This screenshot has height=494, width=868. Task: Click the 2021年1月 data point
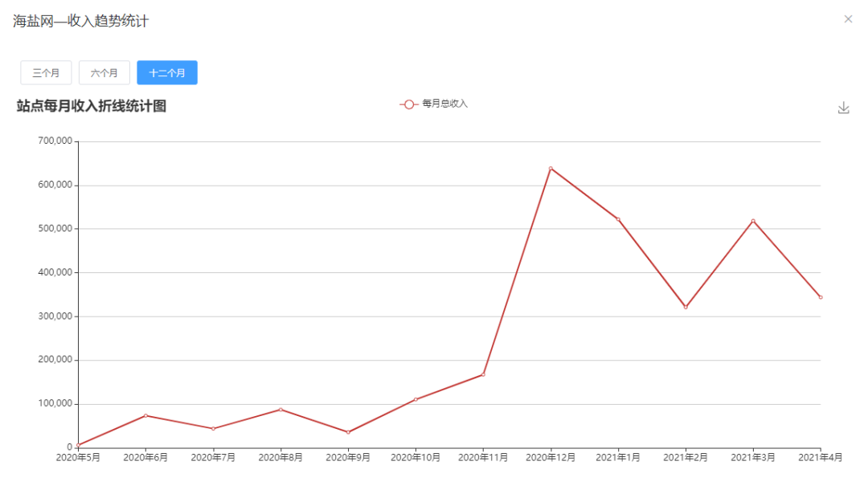(618, 218)
